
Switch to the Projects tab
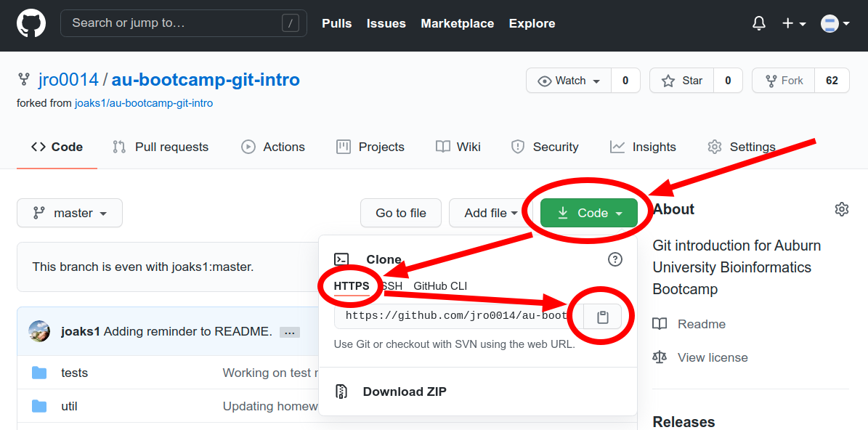[x=370, y=147]
